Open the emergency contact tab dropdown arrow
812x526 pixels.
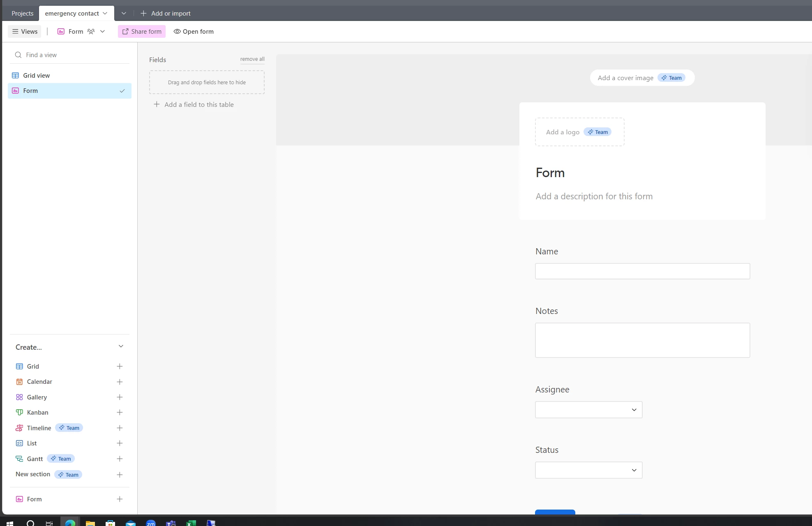pos(105,13)
